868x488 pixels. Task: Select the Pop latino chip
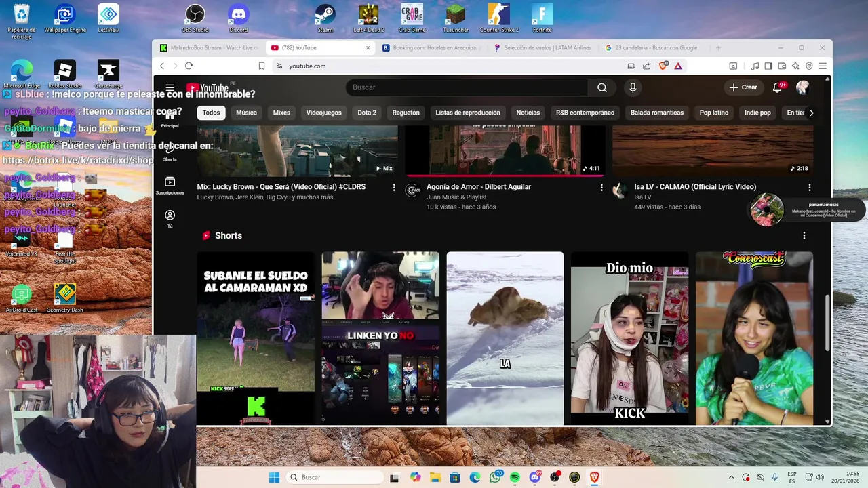pos(713,113)
